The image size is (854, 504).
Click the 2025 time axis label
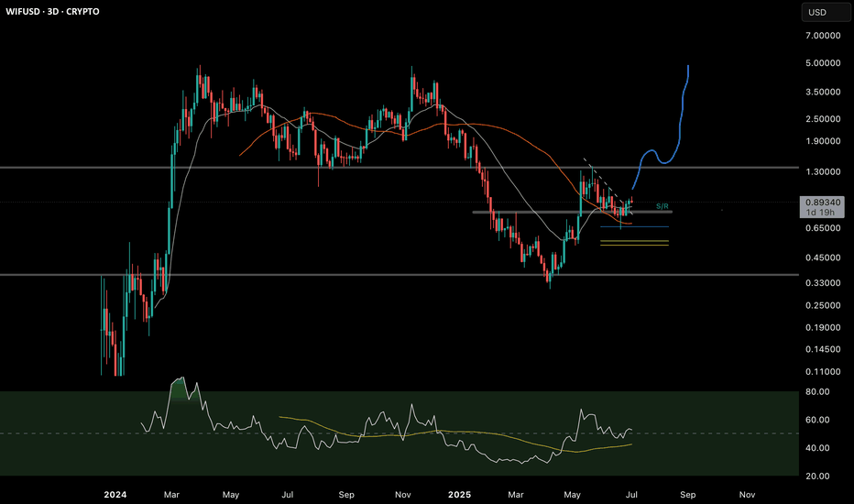pos(459,495)
